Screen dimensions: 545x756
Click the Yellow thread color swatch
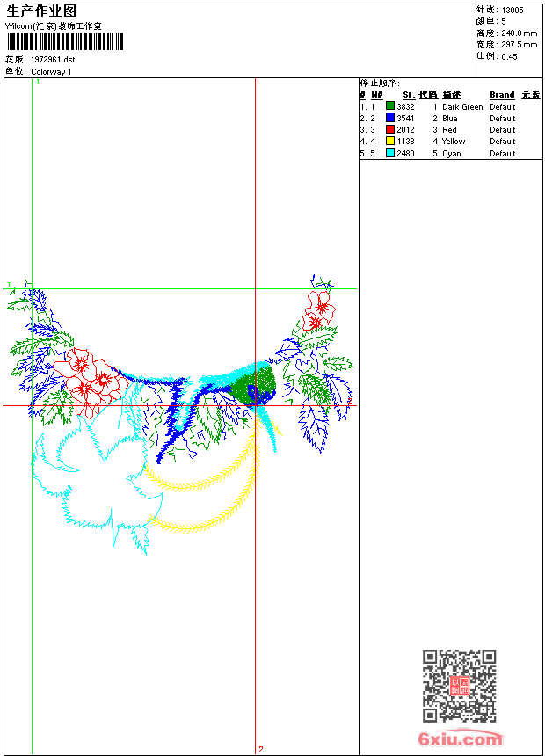(x=390, y=141)
